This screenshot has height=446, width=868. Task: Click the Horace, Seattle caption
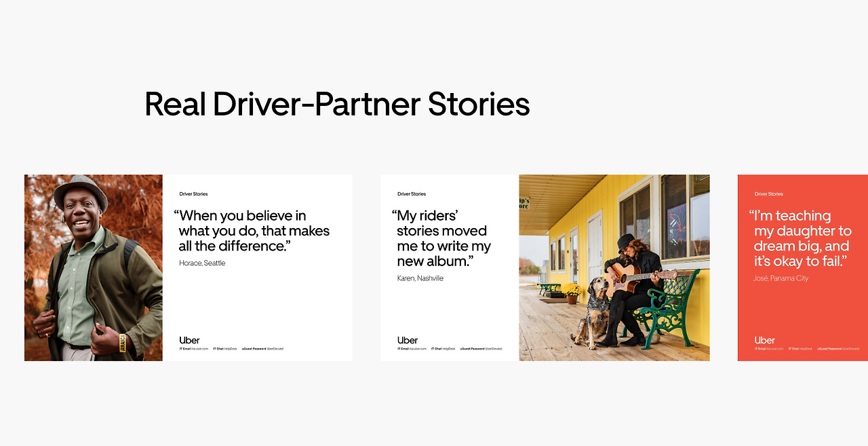pos(202,263)
